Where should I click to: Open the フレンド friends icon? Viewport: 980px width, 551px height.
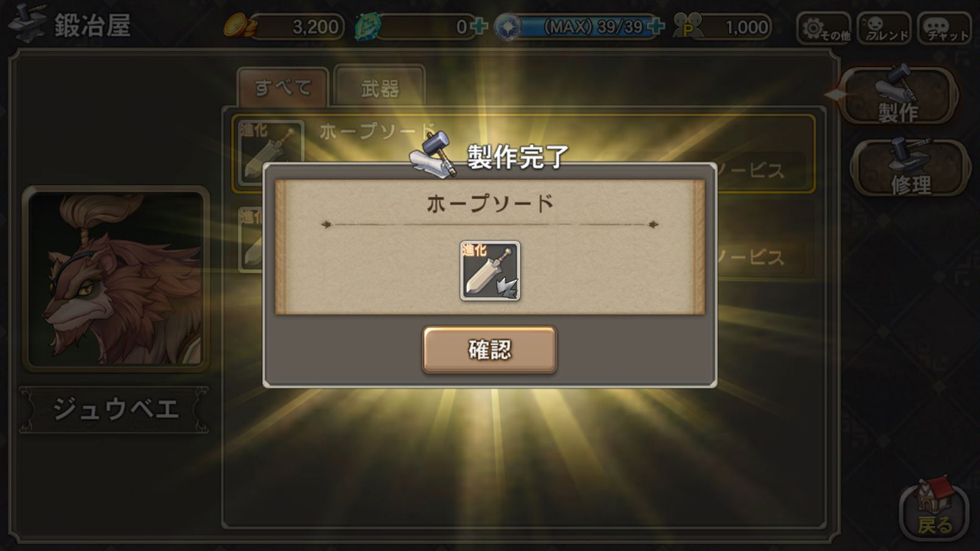pos(884,28)
